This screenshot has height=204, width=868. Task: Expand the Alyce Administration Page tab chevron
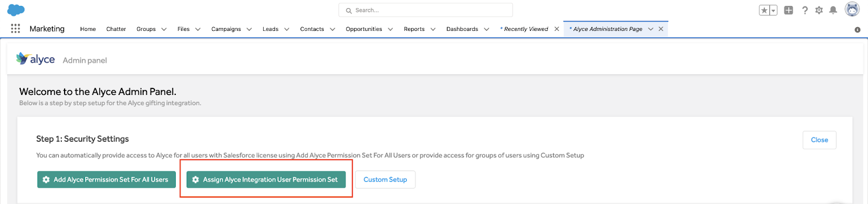(x=650, y=29)
